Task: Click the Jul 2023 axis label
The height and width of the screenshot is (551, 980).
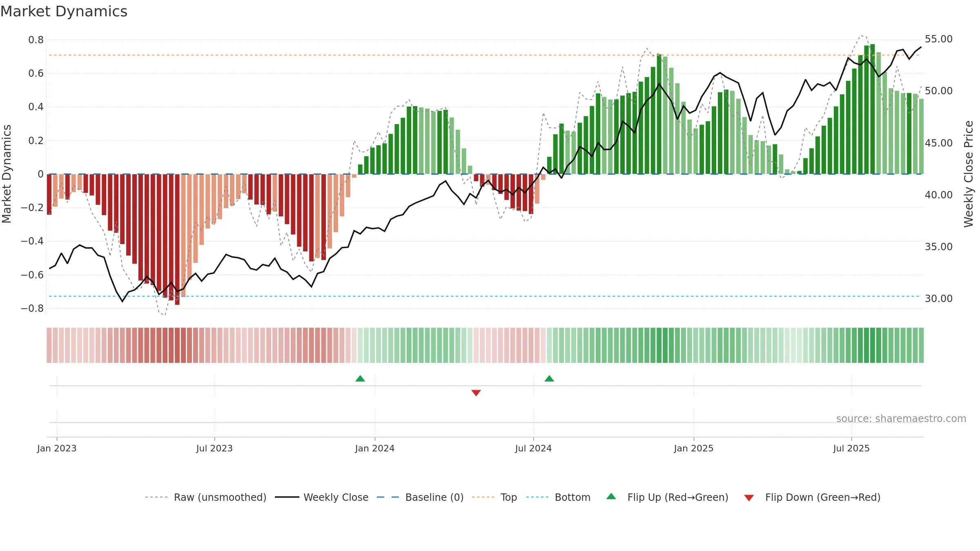Action: pyautogui.click(x=214, y=448)
